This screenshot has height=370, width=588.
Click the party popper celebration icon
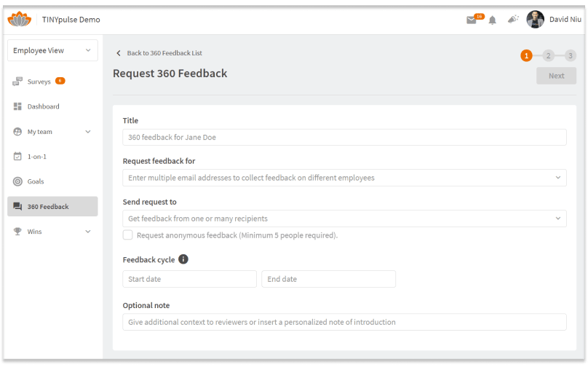(513, 20)
